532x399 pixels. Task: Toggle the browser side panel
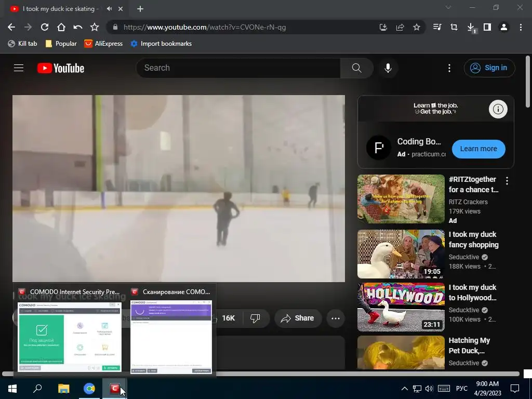(487, 27)
